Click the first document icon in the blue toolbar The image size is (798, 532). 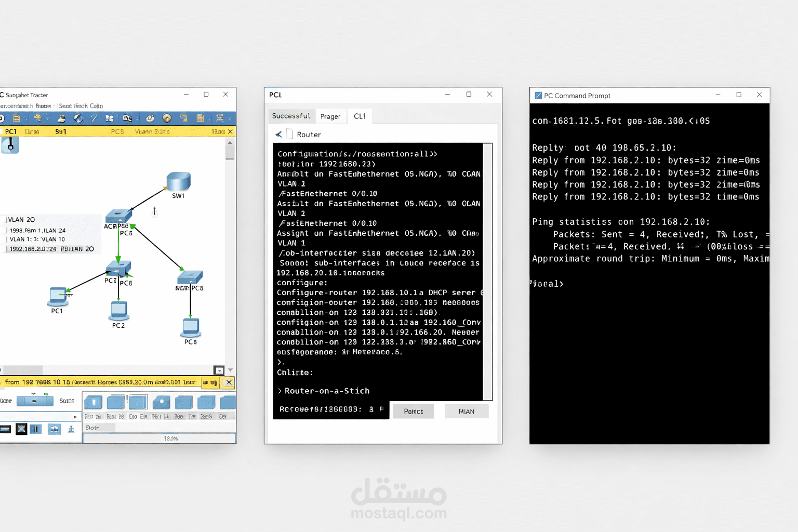(x=16, y=118)
